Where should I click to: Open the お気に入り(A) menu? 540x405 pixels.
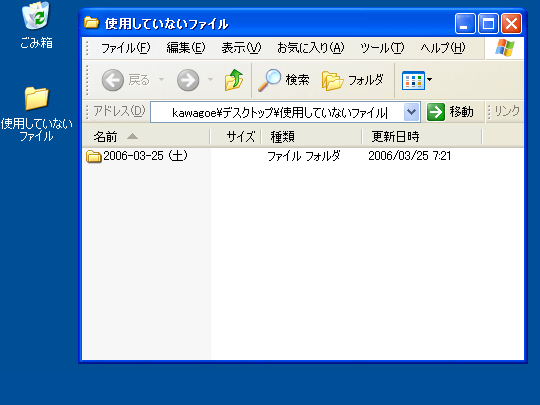[x=311, y=48]
